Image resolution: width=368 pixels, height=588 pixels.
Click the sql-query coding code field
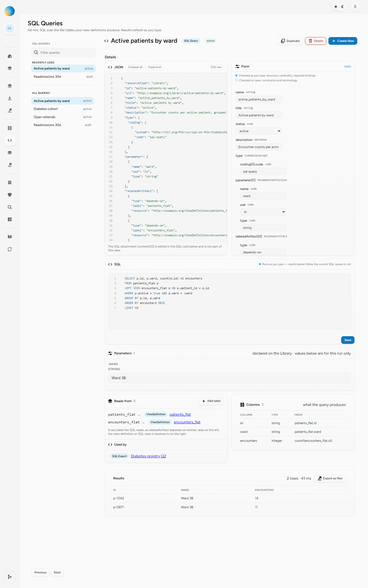tap(263, 172)
